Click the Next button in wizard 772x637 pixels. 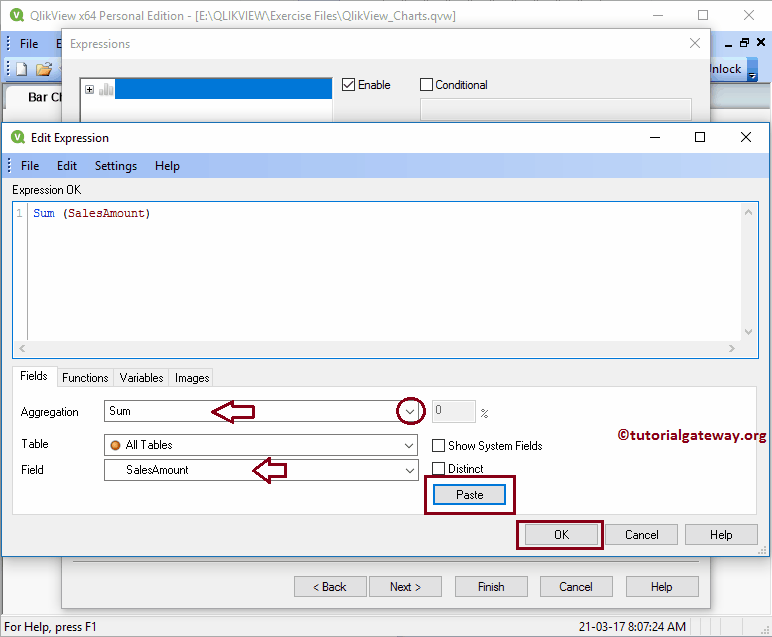405,587
